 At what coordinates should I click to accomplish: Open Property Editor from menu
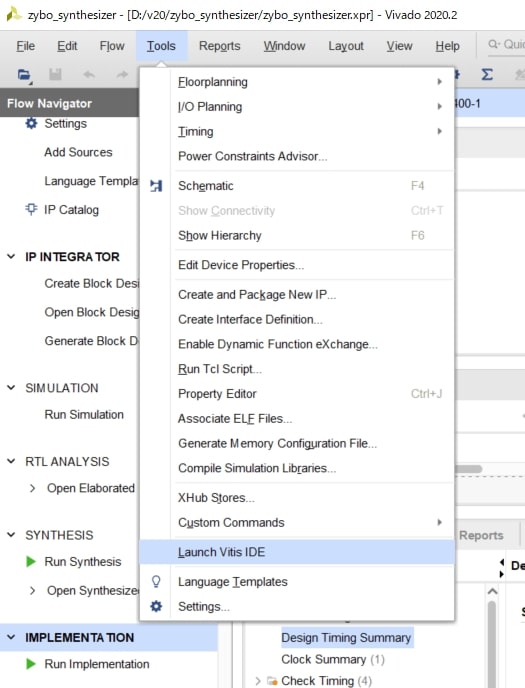pyautogui.click(x=297, y=394)
